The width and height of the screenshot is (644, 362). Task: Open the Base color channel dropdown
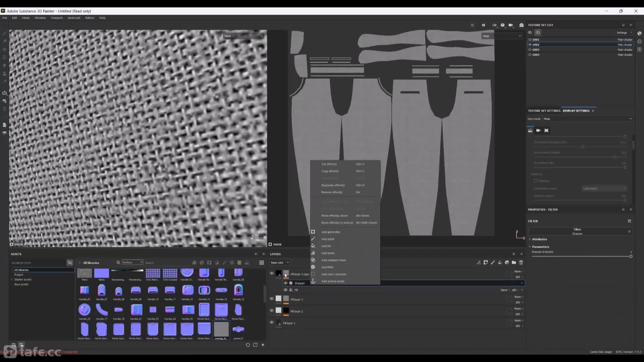pyautogui.click(x=280, y=262)
